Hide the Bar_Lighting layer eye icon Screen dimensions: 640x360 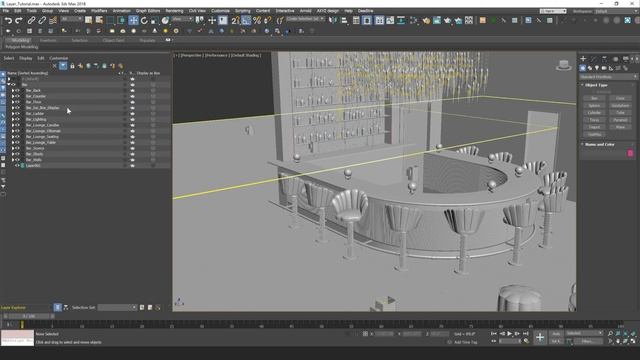click(x=18, y=119)
